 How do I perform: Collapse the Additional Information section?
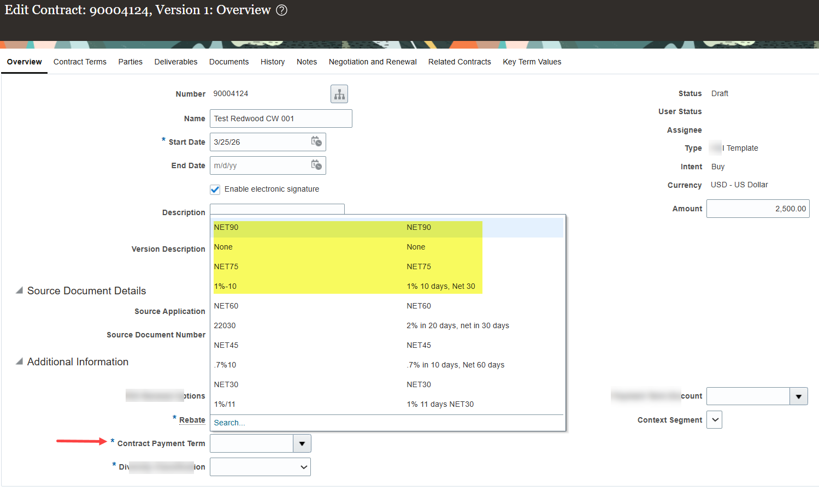pyautogui.click(x=20, y=361)
